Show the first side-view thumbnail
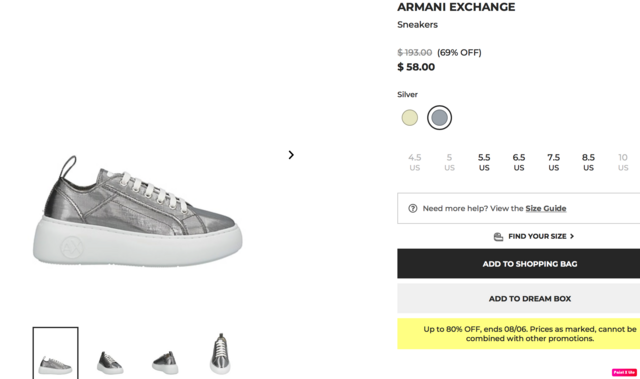The width and height of the screenshot is (640, 379). coord(56,353)
